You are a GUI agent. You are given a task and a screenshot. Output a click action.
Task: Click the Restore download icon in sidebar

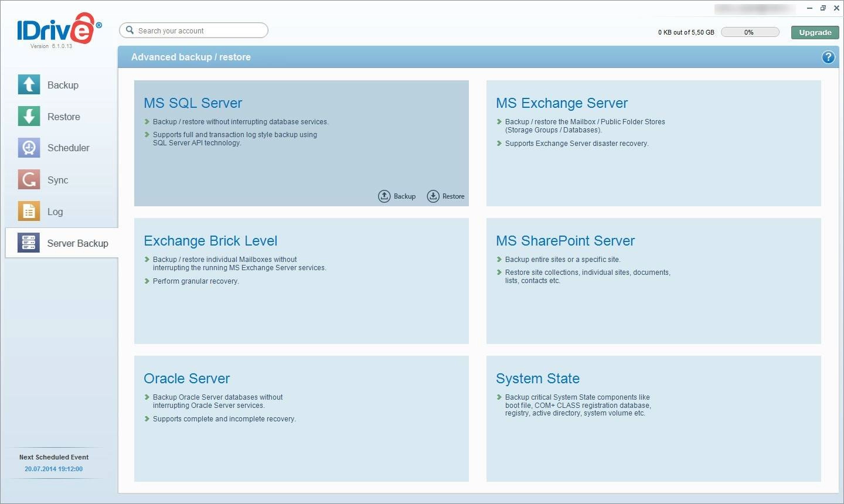point(29,116)
